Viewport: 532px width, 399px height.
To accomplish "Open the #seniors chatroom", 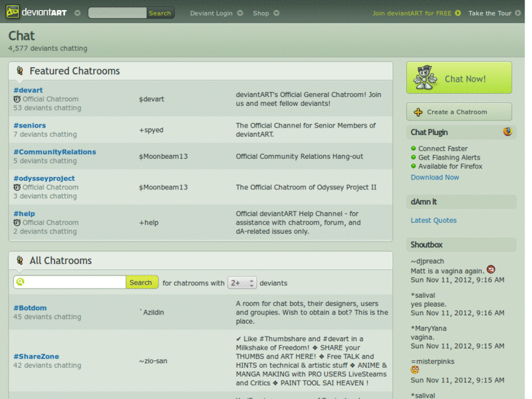I will point(29,126).
